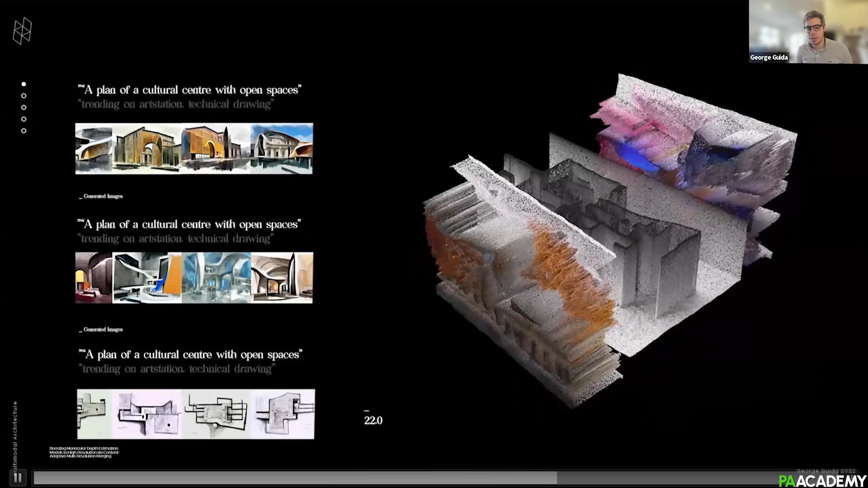Select the fifth slide navigation dot
The width and height of the screenshot is (868, 488).
[24, 131]
